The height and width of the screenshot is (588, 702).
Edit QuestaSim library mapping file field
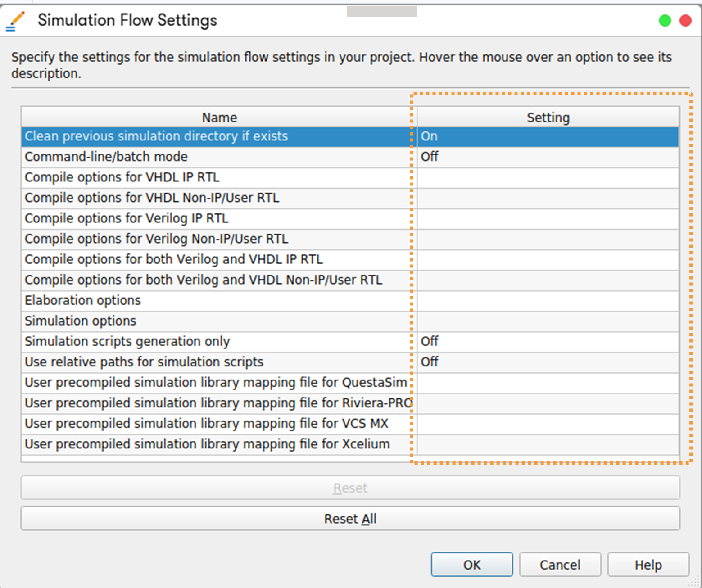548,383
